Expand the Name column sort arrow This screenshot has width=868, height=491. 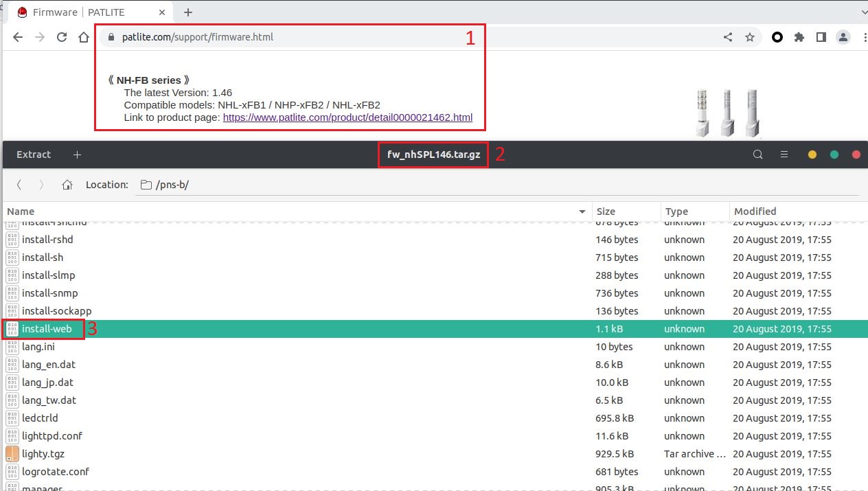click(582, 212)
